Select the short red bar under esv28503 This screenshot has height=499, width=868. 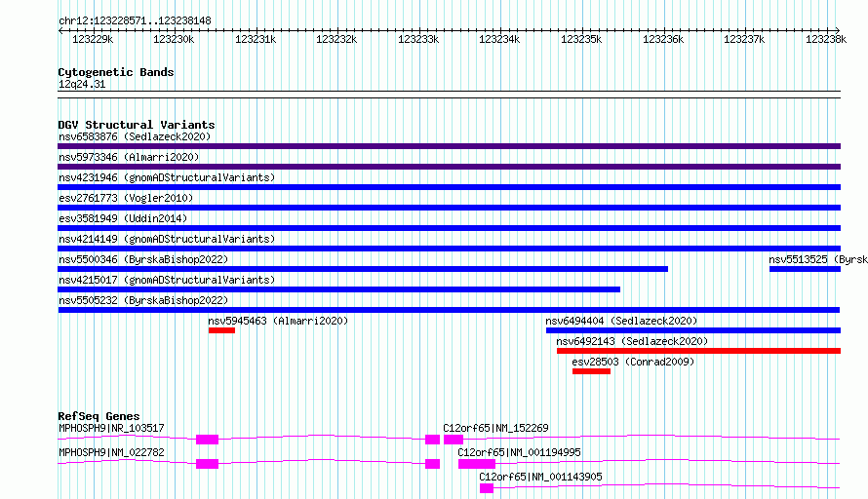(x=591, y=371)
